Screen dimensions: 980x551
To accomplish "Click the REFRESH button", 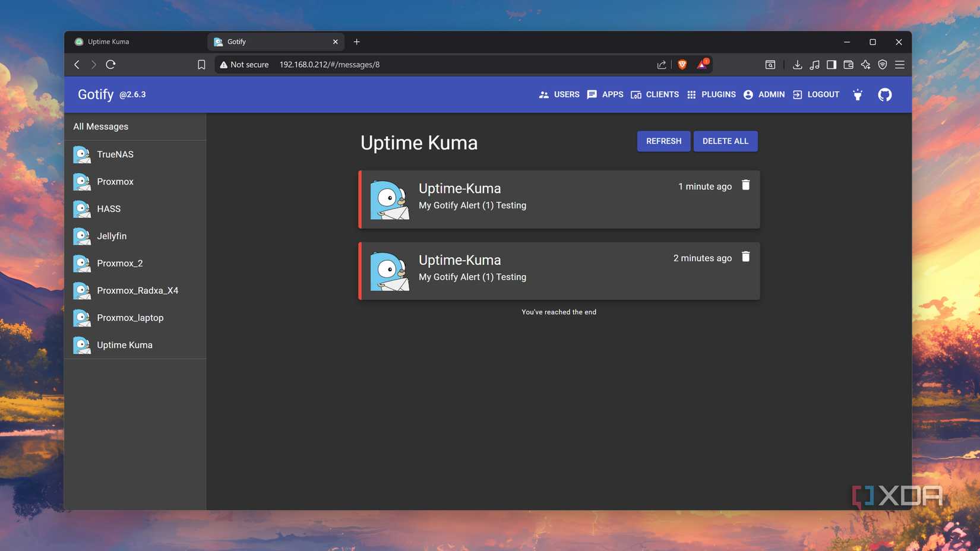I will point(663,141).
